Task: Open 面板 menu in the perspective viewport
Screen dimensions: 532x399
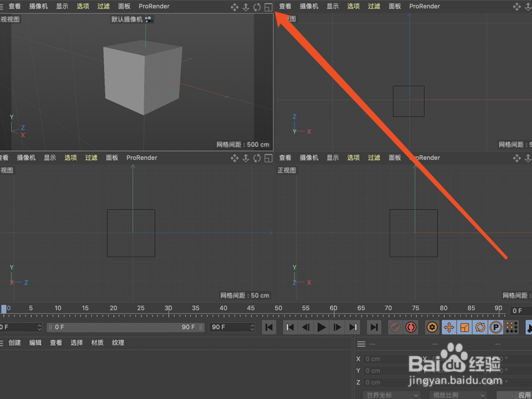Action: coord(124,7)
